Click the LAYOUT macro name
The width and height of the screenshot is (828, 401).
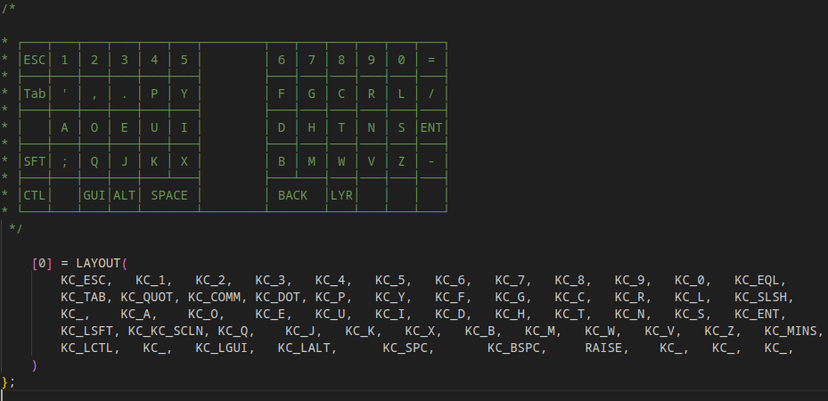coord(97,264)
